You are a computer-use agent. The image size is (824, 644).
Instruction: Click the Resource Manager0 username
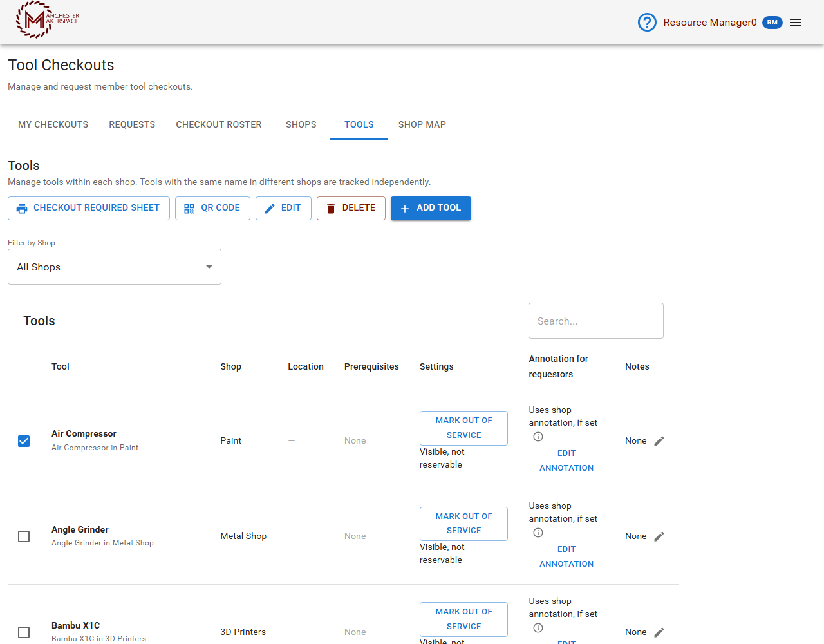[x=710, y=23]
